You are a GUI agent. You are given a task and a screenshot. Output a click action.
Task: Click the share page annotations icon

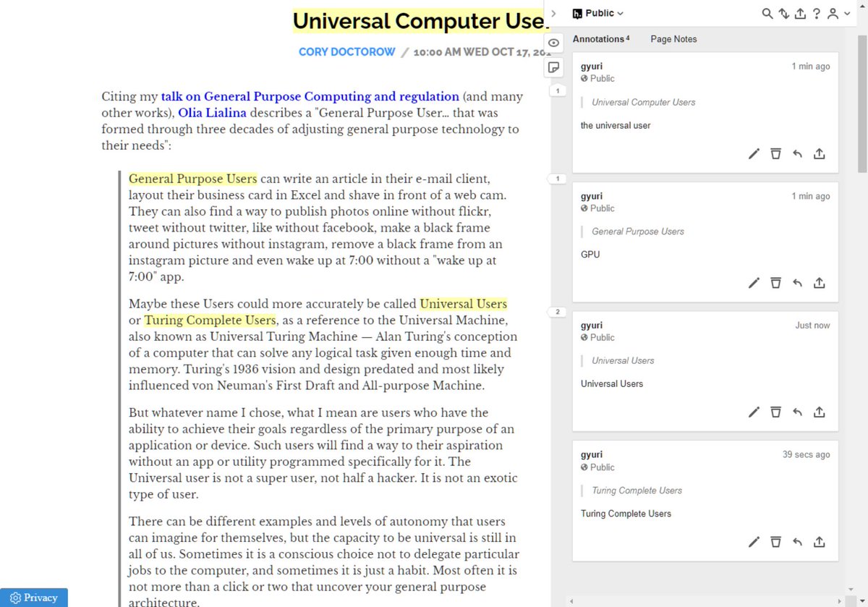800,13
